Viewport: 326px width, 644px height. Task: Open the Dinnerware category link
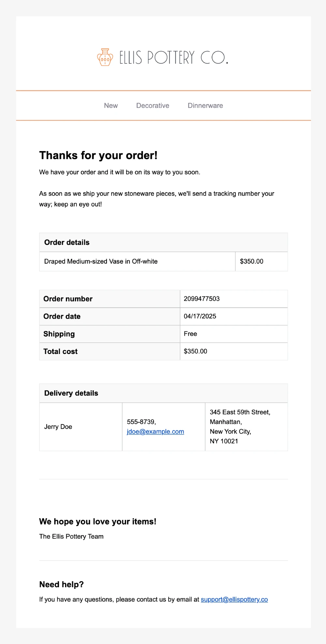click(x=205, y=106)
